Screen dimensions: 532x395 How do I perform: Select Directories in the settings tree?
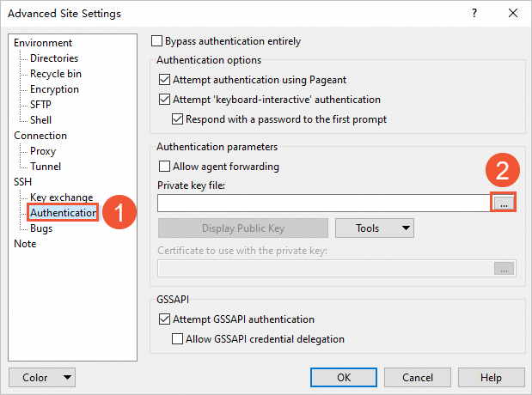point(54,58)
